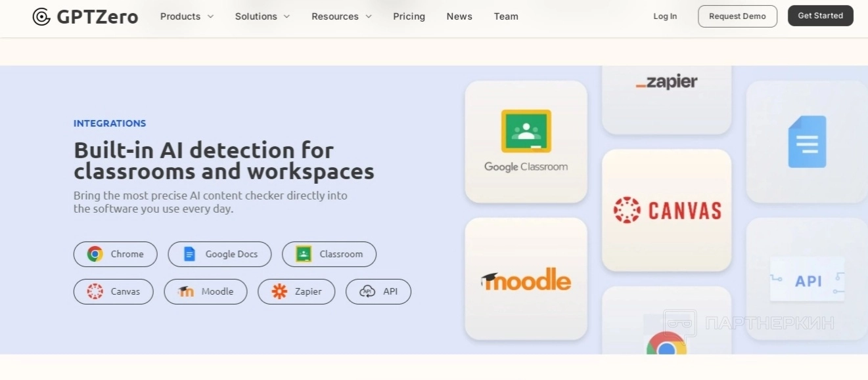Select the Zapier integration pill
Image resolution: width=868 pixels, height=380 pixels.
(x=296, y=291)
